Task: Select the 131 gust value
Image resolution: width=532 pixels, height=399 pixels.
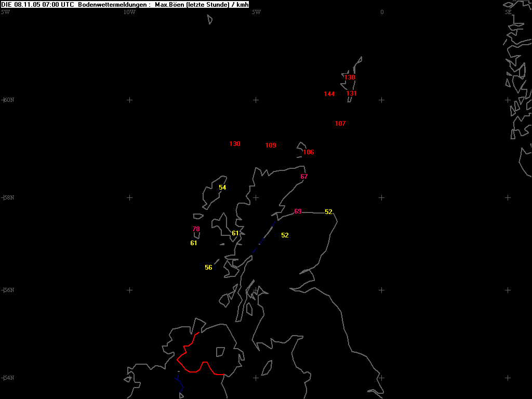Action: (351, 94)
